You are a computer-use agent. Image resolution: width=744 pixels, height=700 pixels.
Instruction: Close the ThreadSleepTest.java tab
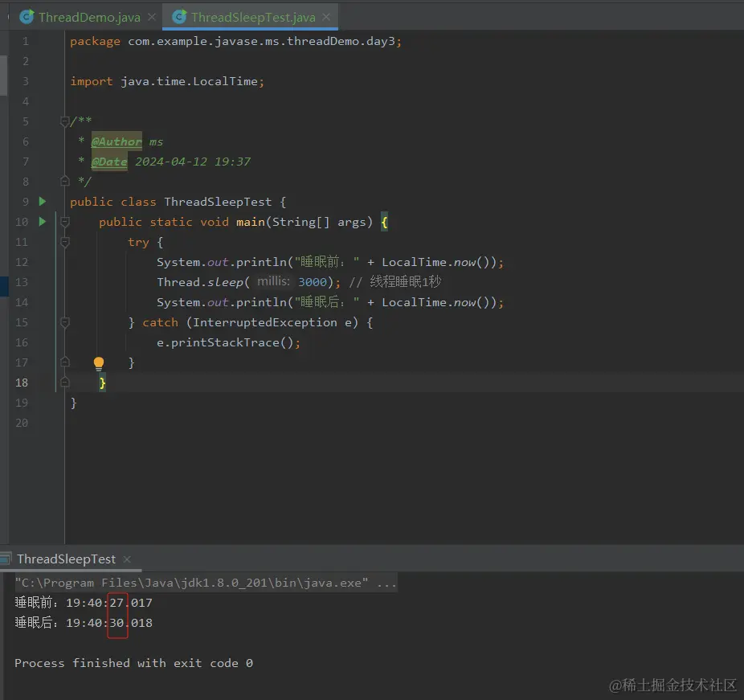tap(326, 17)
